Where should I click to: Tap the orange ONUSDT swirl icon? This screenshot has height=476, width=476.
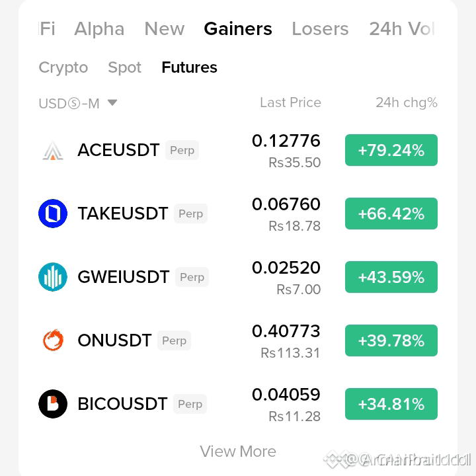[53, 340]
